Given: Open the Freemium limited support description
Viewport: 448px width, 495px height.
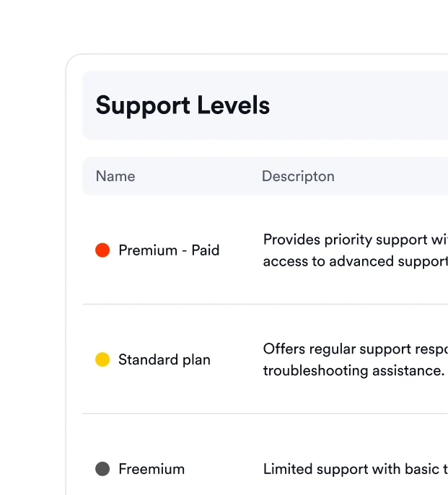Looking at the screenshot, I should click(x=356, y=469).
